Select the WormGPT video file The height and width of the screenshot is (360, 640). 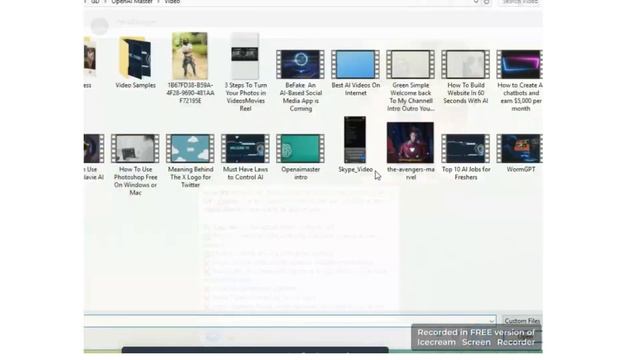tap(520, 153)
